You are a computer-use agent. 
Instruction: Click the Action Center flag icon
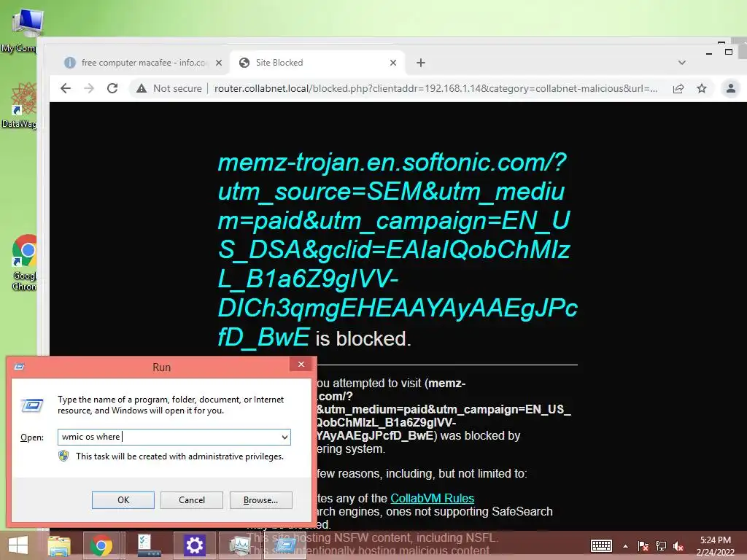[x=643, y=546]
